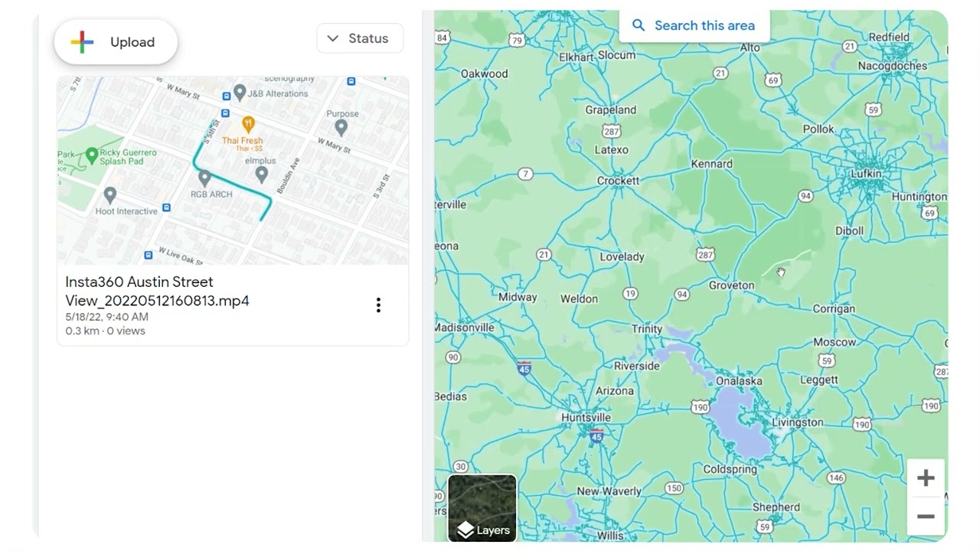The height and width of the screenshot is (551, 980).
Task: Click the colorful plus Upload icon
Action: point(82,42)
